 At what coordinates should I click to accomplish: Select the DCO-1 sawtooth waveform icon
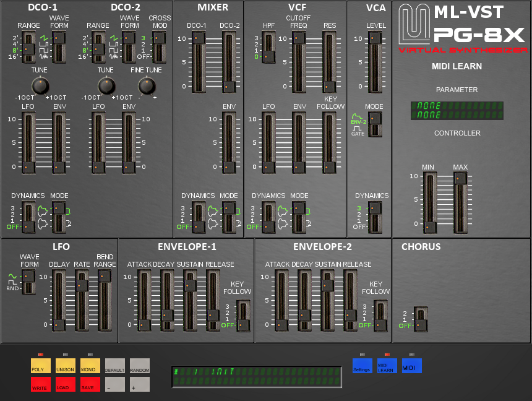point(44,38)
